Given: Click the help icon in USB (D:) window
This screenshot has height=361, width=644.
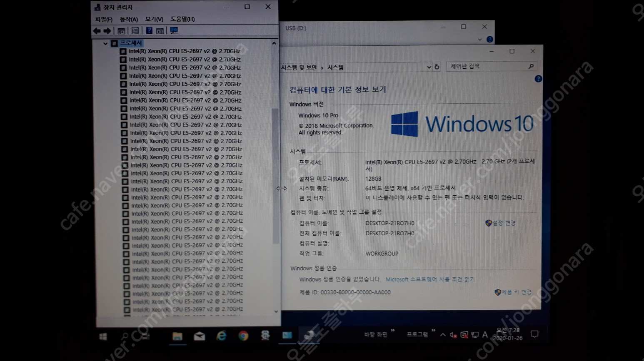Looking at the screenshot, I should click(490, 40).
